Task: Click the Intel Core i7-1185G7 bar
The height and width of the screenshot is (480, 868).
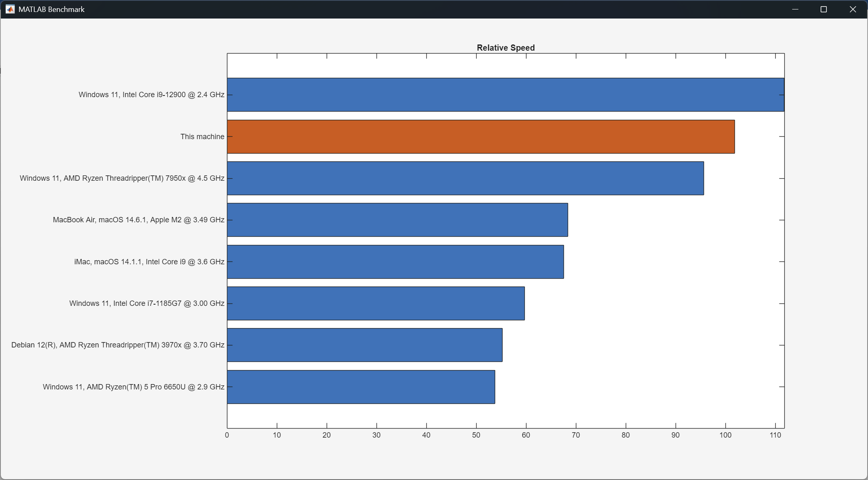Action: (376, 303)
